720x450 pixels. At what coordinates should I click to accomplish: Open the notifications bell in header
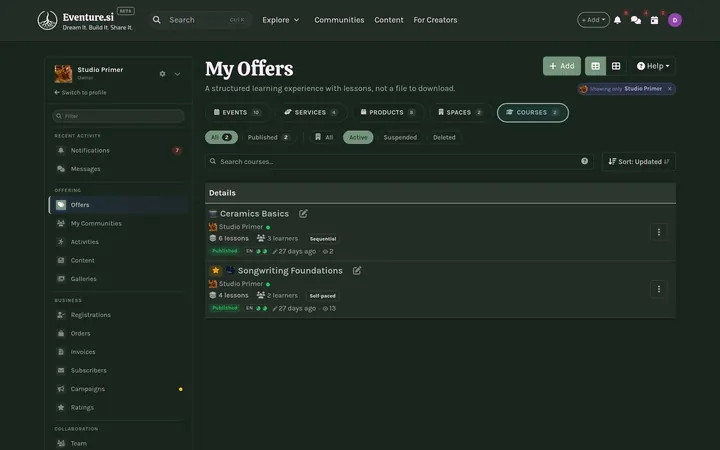618,20
